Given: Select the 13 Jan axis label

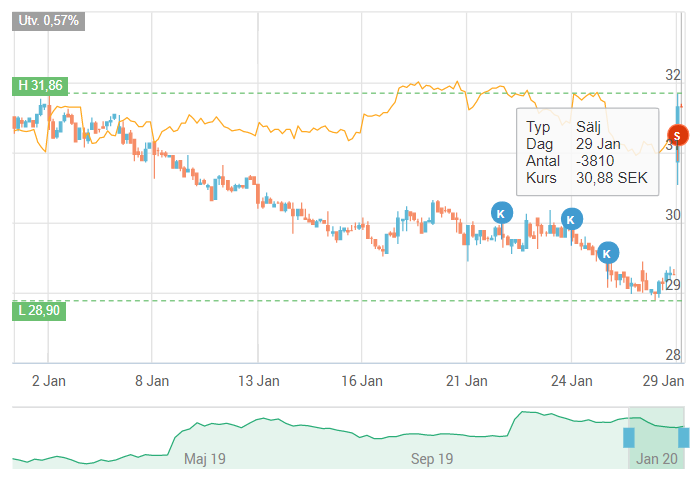Looking at the screenshot, I should click(x=256, y=380).
